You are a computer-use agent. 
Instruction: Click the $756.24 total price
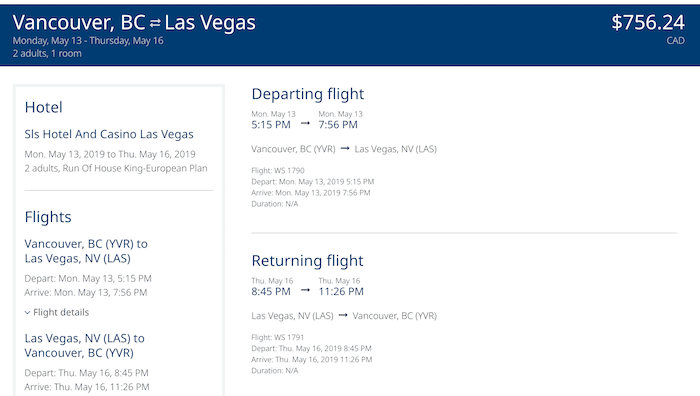tap(648, 22)
